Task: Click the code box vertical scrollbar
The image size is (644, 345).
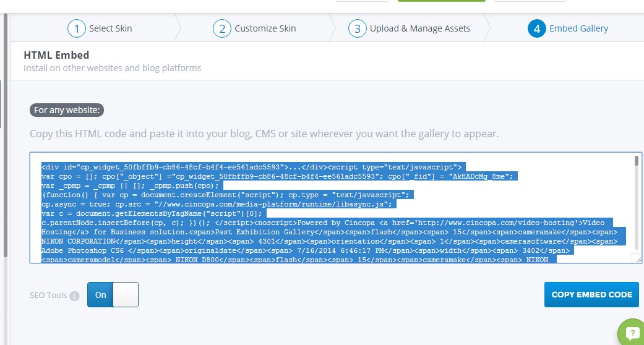Action: pos(637,161)
